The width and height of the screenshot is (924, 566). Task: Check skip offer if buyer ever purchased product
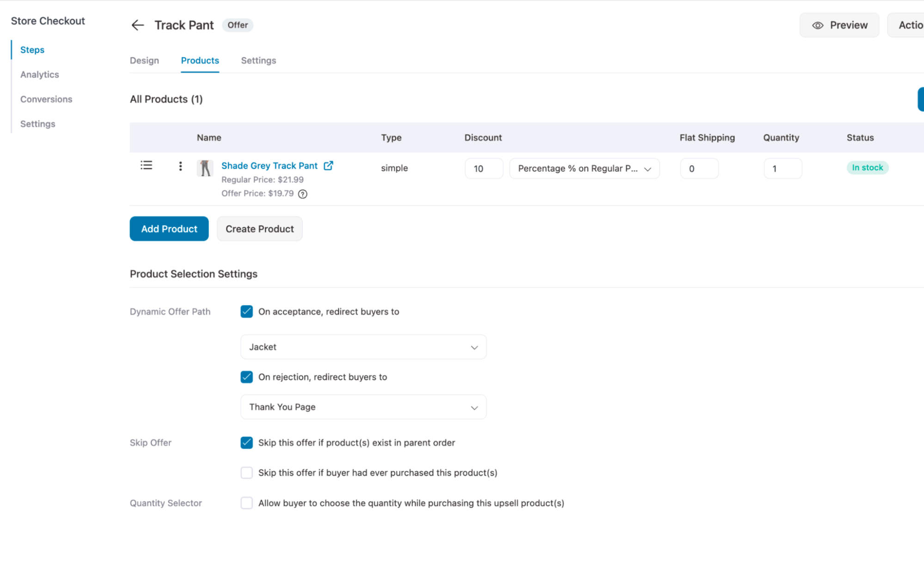tap(246, 473)
